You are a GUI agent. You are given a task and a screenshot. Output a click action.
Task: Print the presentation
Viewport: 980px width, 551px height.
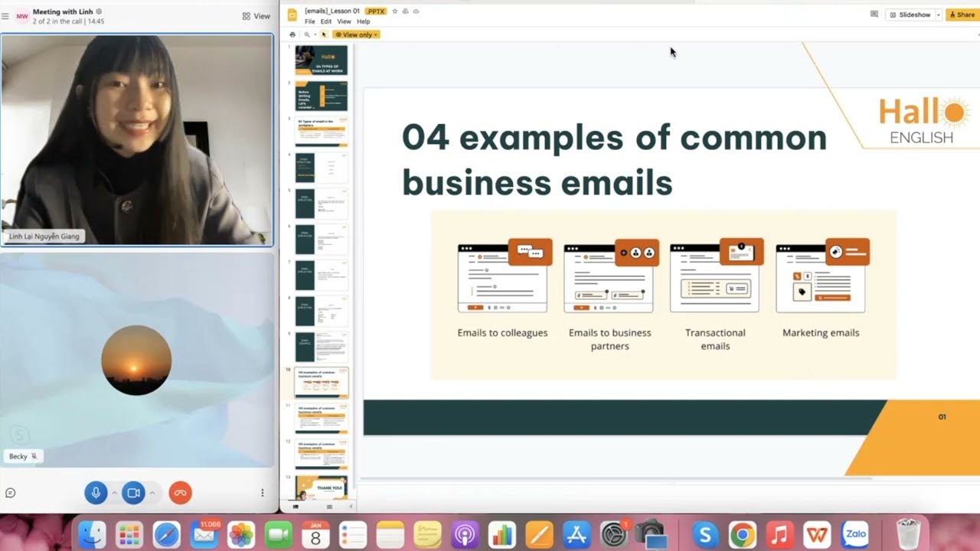[292, 34]
